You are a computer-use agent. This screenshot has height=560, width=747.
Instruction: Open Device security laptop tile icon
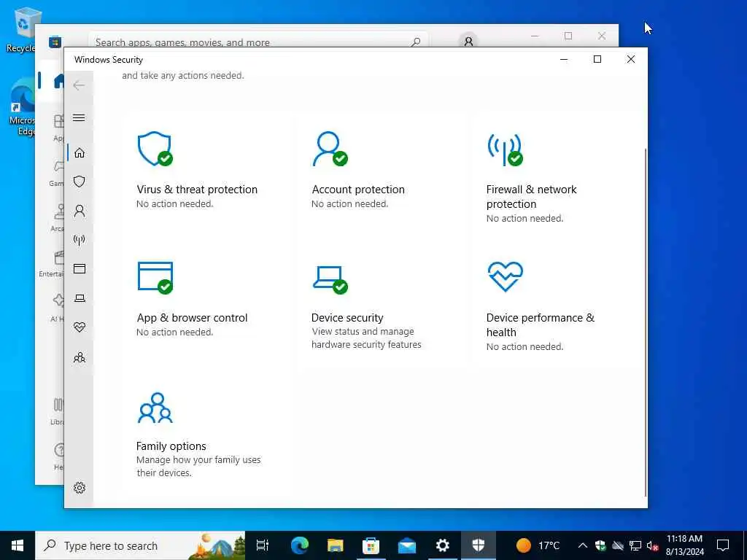[330, 280]
